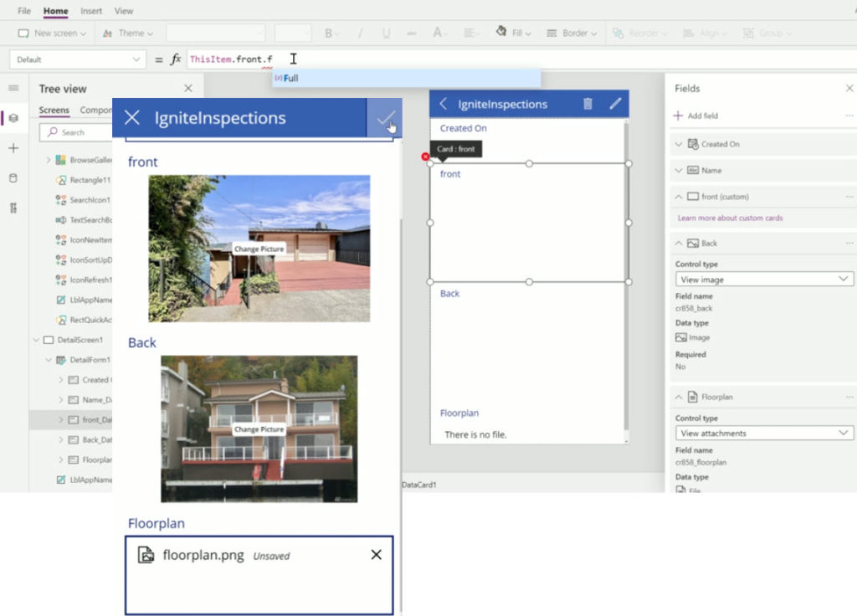Cancel editing with the X icon
The width and height of the screenshot is (857, 616).
coord(131,117)
